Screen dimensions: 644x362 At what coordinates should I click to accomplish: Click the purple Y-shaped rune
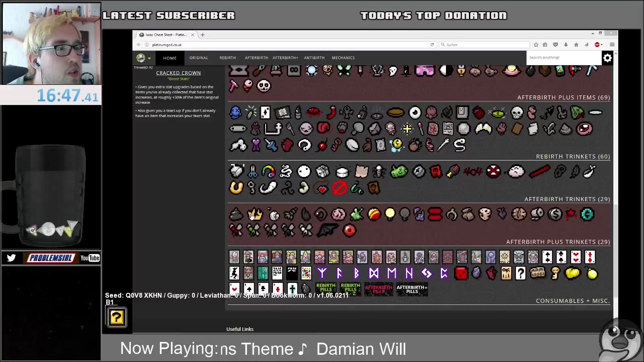point(322,274)
